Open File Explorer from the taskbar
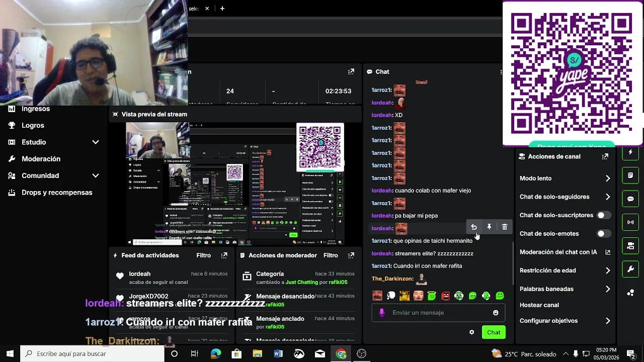The image size is (644, 362). 257,354
